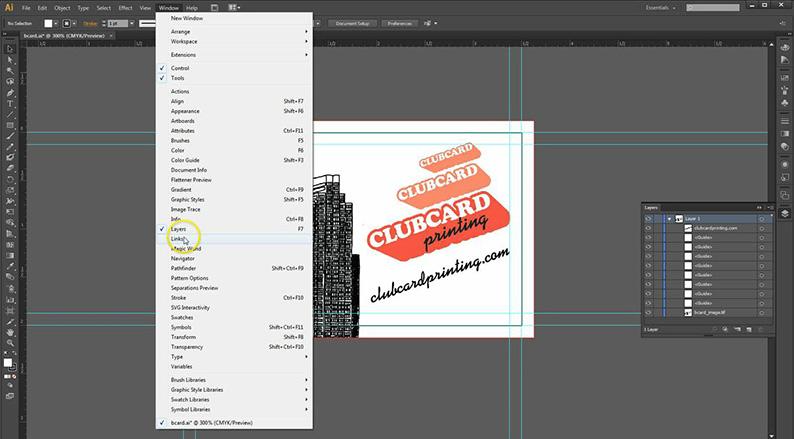Select the Artboard tool
Screen dimensions: 794x439
[x=10, y=310]
